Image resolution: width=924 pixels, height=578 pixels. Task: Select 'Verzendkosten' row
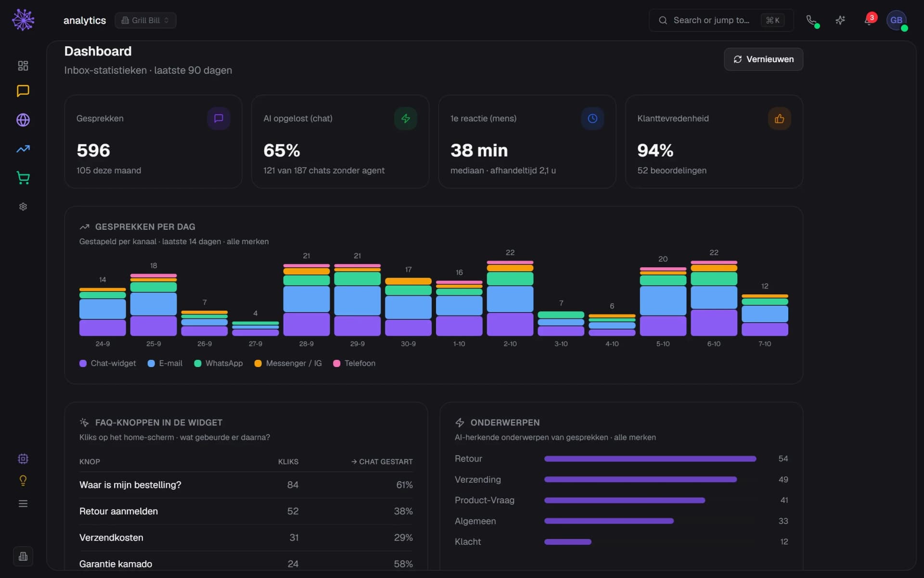pos(246,538)
